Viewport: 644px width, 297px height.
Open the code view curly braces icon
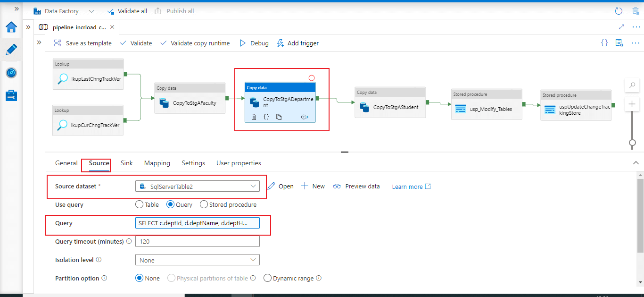click(x=604, y=42)
